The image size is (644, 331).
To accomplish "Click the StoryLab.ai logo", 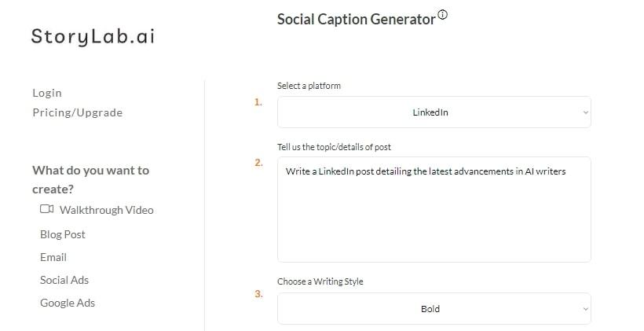I will (93, 36).
